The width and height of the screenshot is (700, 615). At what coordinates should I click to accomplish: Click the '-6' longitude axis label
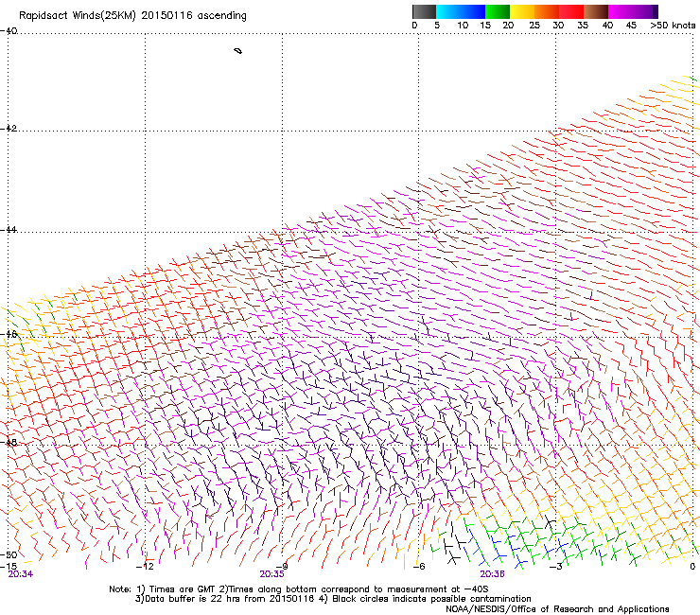[x=418, y=567]
